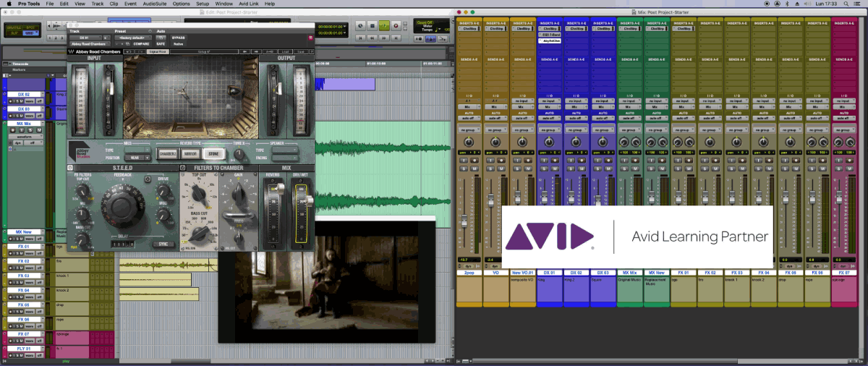
Task: Mute the VO channel in the Mix window
Action: tap(501, 169)
